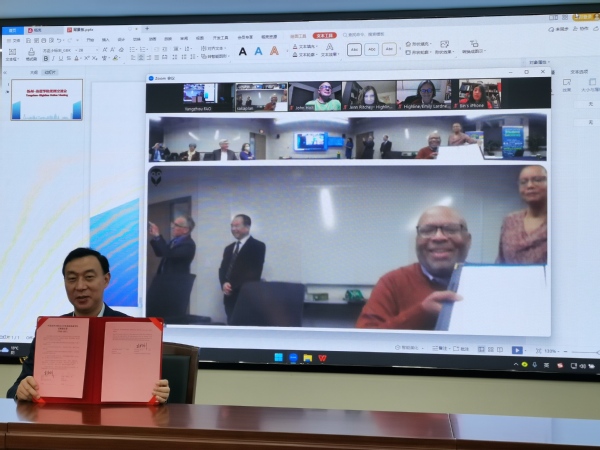Open a new tab with the plus button
600x450 pixels.
pos(147,29)
